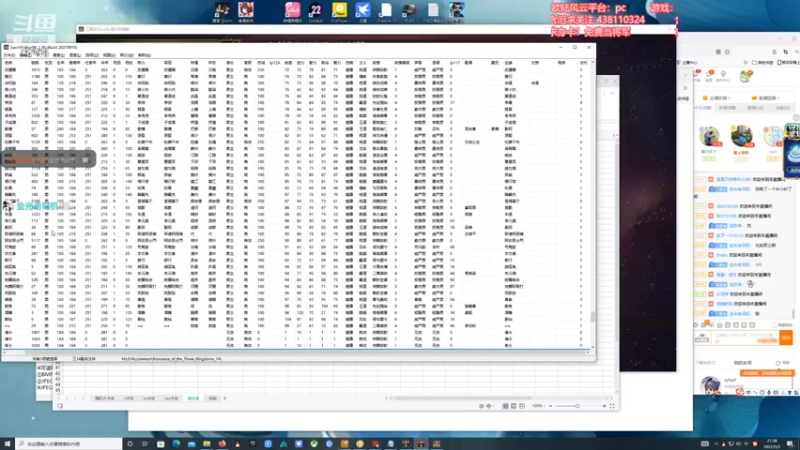Switch to the 本周贡献 tab
Image resolution: width=800 pixels, height=450 pixels.
(x=727, y=108)
